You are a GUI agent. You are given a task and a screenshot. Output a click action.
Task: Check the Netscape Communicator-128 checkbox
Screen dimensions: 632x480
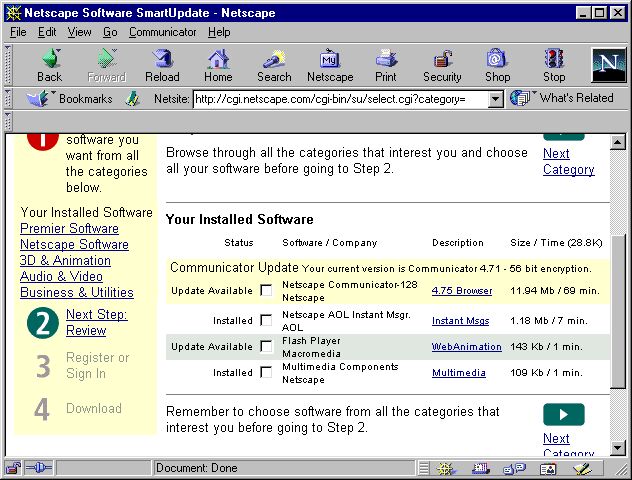(x=266, y=290)
